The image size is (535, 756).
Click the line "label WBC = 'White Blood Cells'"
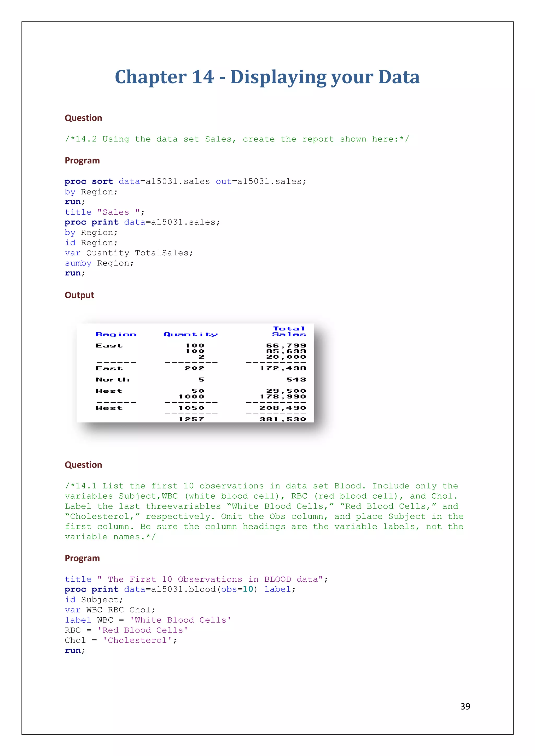(148, 620)
